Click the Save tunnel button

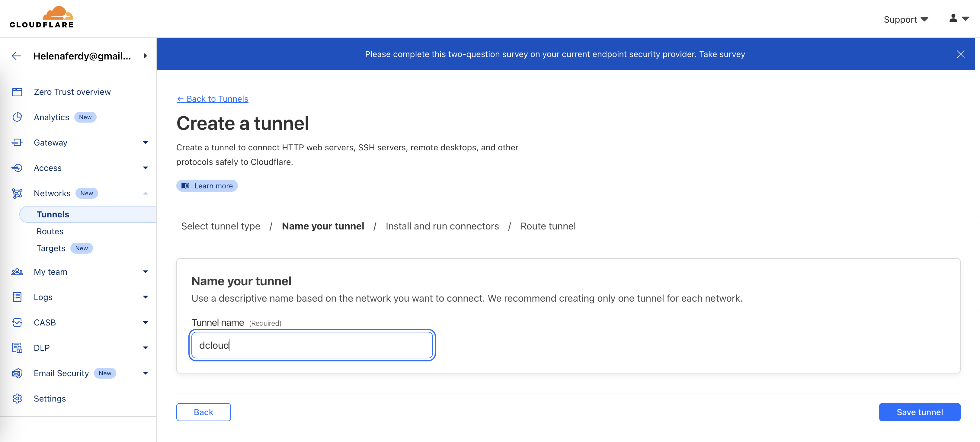(x=919, y=412)
